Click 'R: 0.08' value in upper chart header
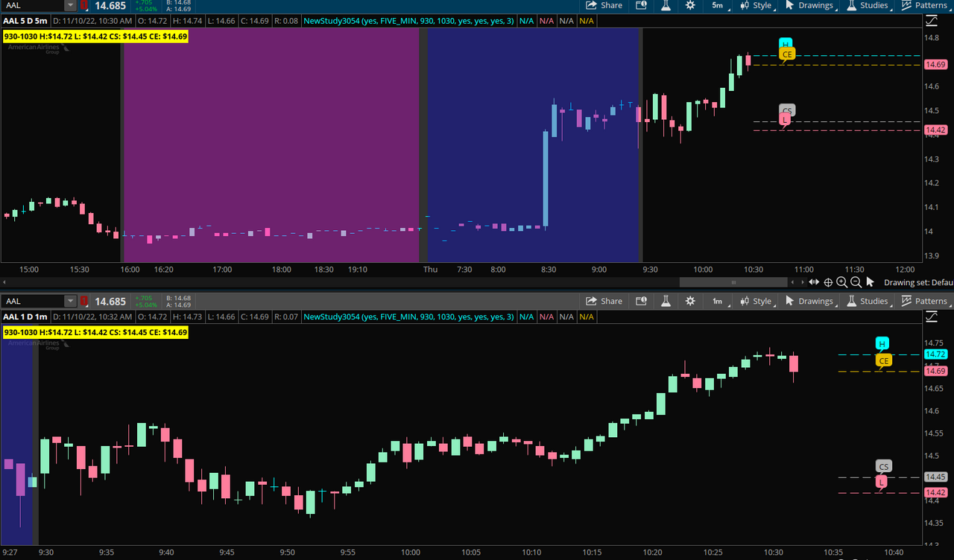Viewport: 954px width, 560px height. (285, 21)
